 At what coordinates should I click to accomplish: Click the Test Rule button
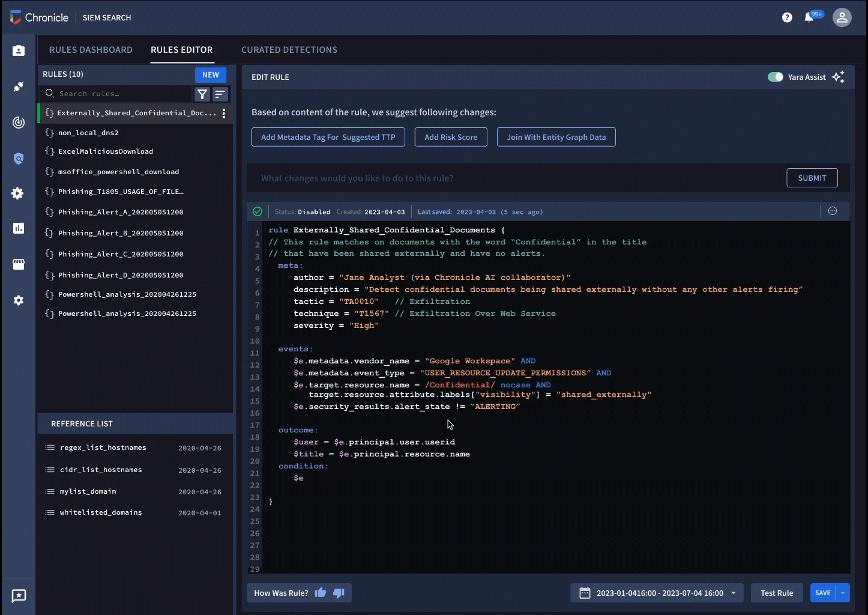click(x=777, y=593)
